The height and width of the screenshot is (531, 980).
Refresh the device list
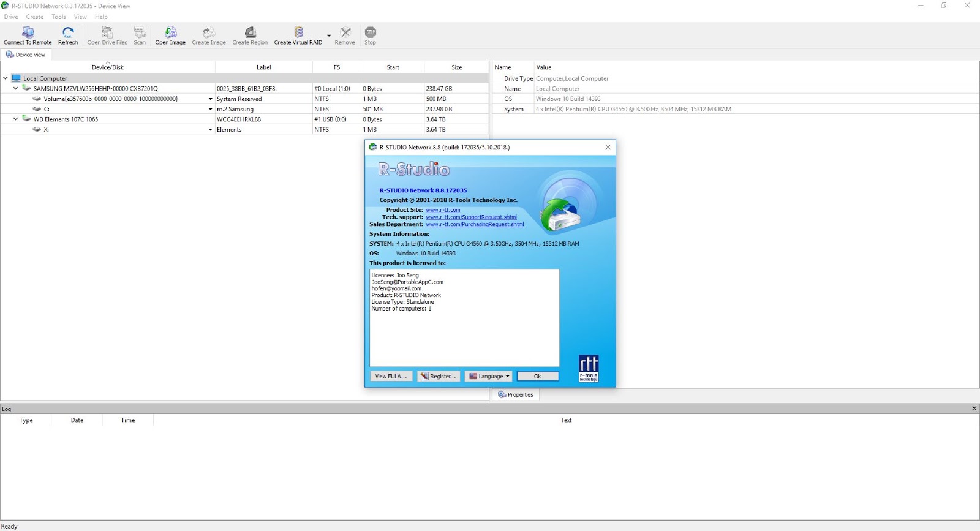point(68,36)
